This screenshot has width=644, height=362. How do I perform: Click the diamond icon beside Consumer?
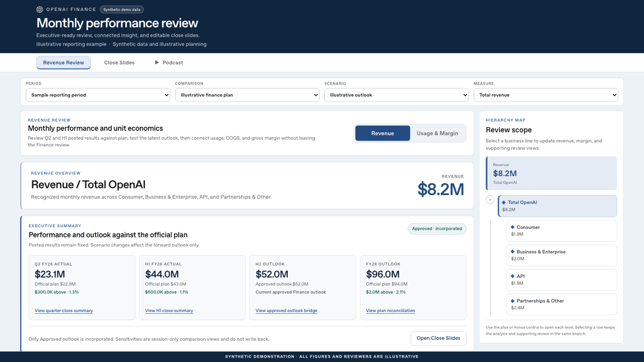513,227
